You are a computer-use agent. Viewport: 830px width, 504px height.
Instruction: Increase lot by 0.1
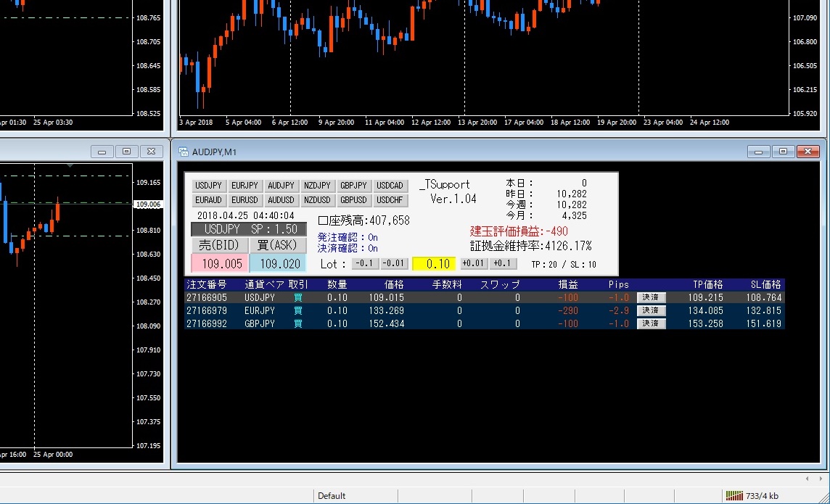502,263
